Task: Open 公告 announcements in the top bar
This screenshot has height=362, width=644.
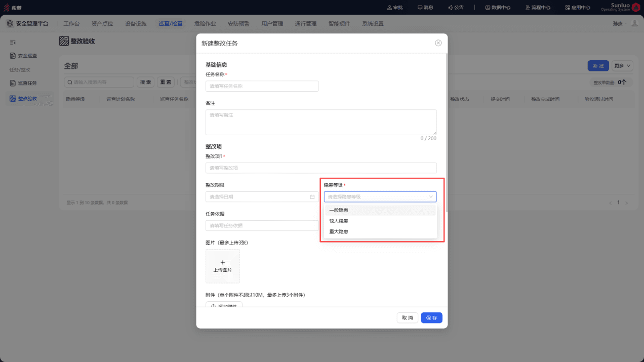Action: 456,8
